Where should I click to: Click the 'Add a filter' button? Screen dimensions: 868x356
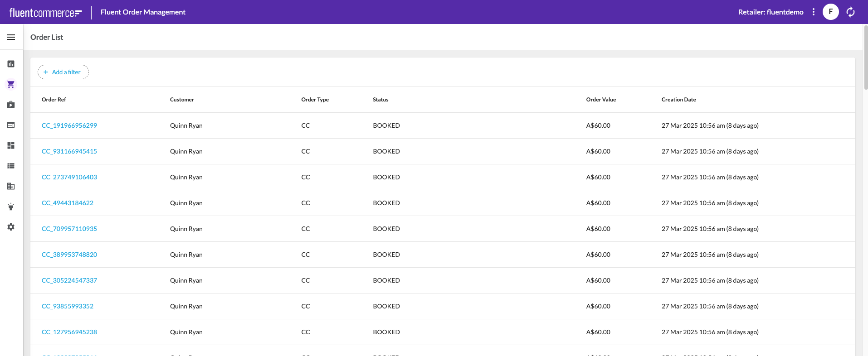click(63, 72)
